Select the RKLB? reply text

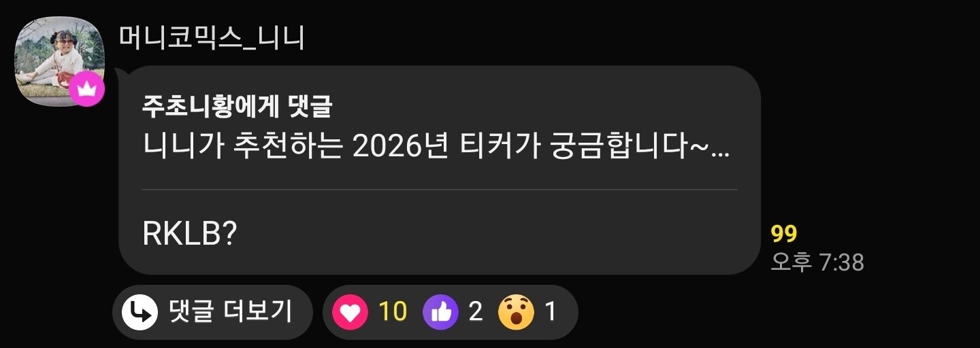pyautogui.click(x=189, y=234)
